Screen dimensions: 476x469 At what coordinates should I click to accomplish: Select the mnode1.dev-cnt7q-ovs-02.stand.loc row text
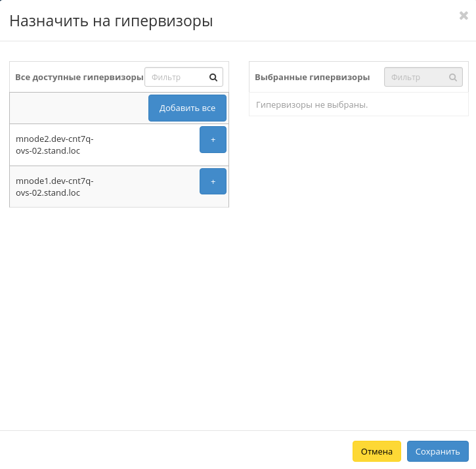54,187
